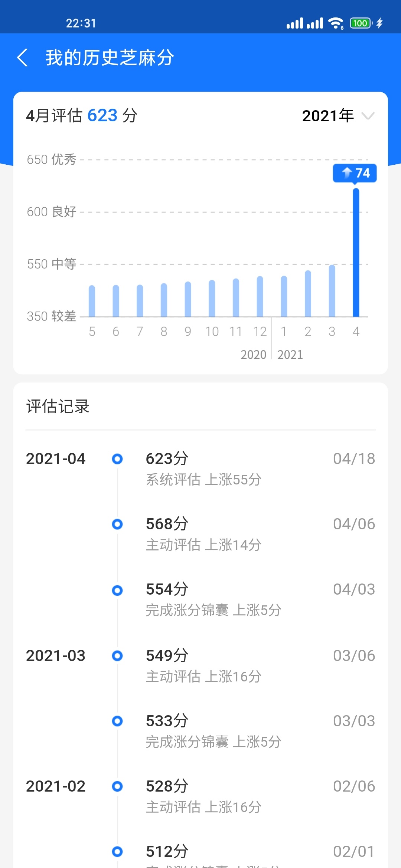Select the January bar in chart

click(284, 296)
